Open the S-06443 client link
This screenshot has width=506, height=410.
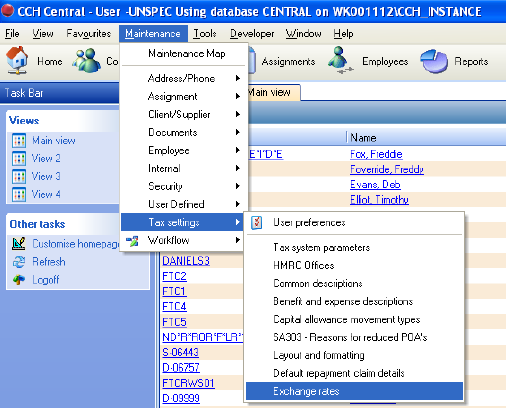[180, 352]
